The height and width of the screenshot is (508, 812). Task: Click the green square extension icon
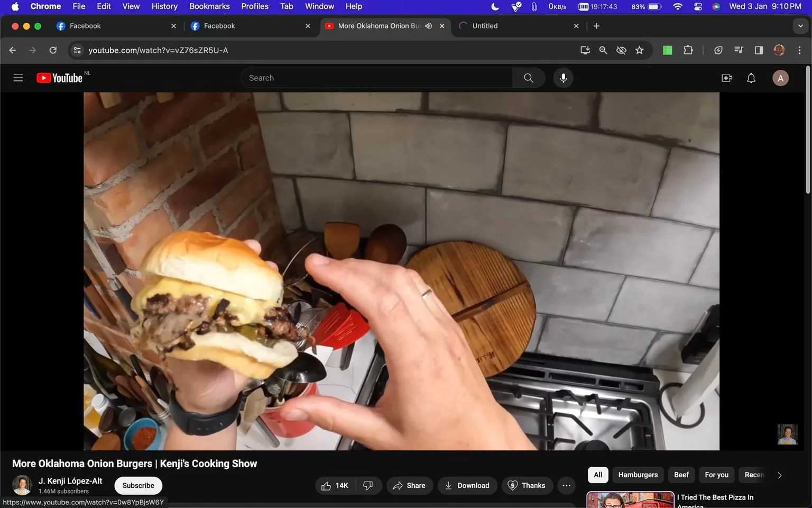click(668, 50)
